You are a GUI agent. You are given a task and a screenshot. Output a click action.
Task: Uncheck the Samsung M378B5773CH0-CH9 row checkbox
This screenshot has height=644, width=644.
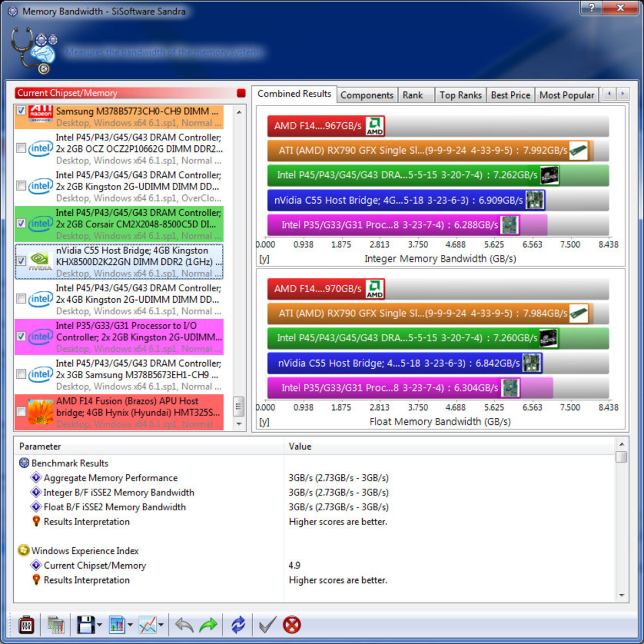21,111
